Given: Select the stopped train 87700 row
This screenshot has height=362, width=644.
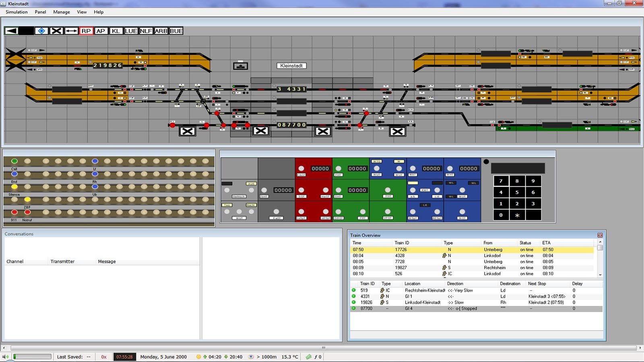Looking at the screenshot, I should (477, 309).
